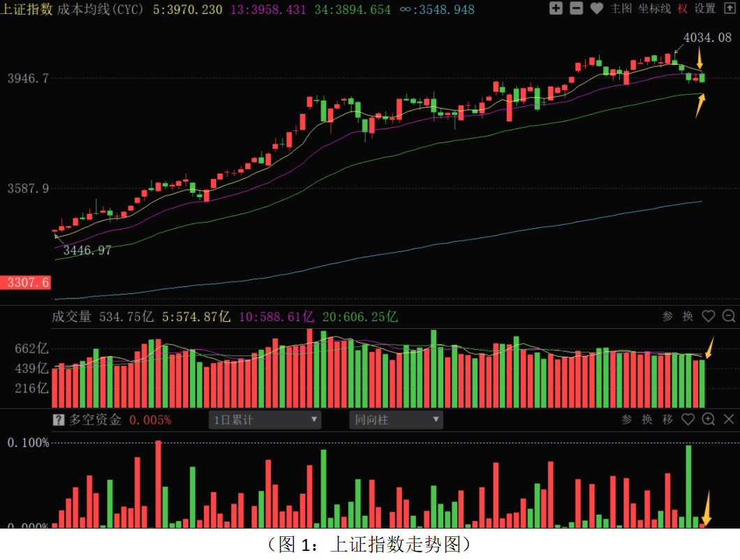Click the red 3307.6 price axis label
Viewport: 740px width, 560px height.
coord(26,282)
